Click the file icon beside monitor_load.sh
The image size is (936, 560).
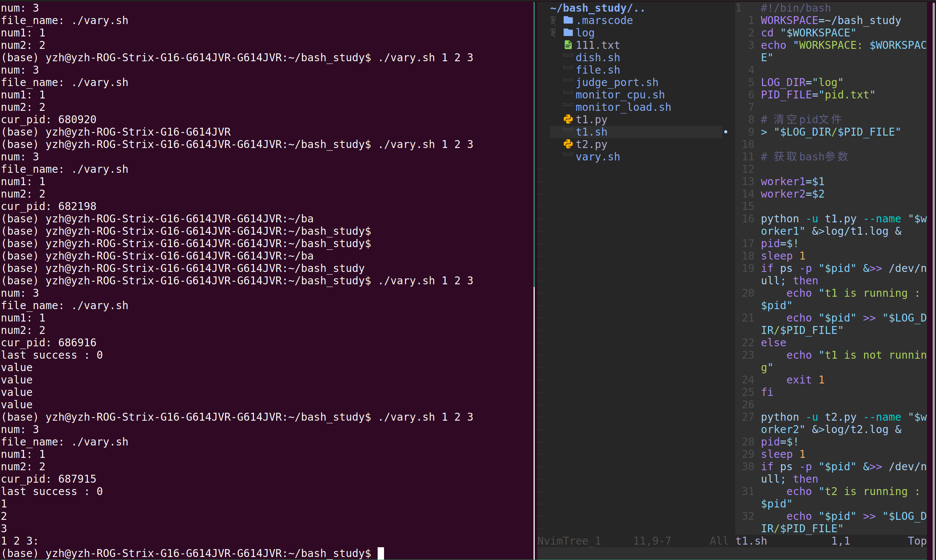click(568, 105)
